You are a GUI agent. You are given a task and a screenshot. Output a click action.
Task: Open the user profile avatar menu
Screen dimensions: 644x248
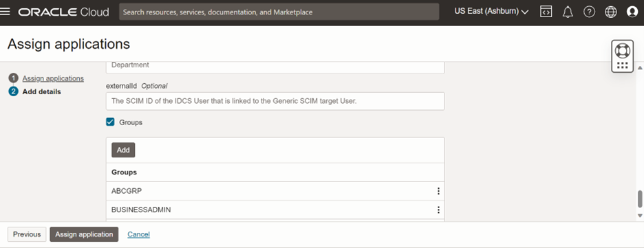pyautogui.click(x=632, y=12)
